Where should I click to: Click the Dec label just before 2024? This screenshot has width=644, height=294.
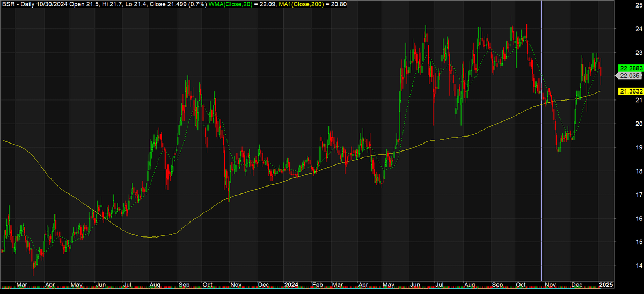tap(264, 284)
